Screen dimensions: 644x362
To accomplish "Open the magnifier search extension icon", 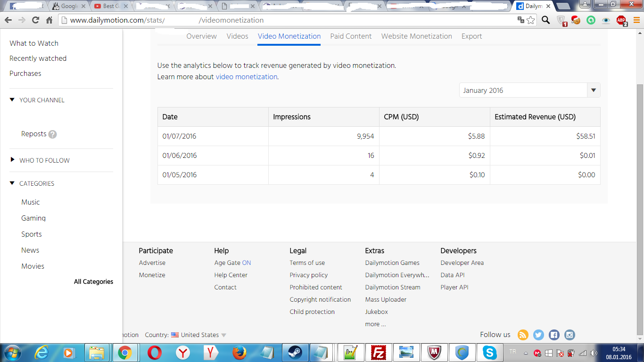I will pyautogui.click(x=545, y=20).
